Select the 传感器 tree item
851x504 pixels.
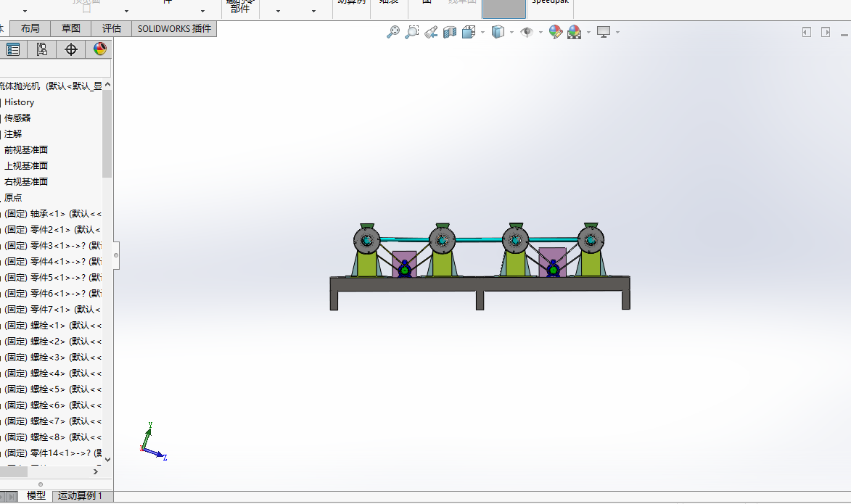[17, 117]
